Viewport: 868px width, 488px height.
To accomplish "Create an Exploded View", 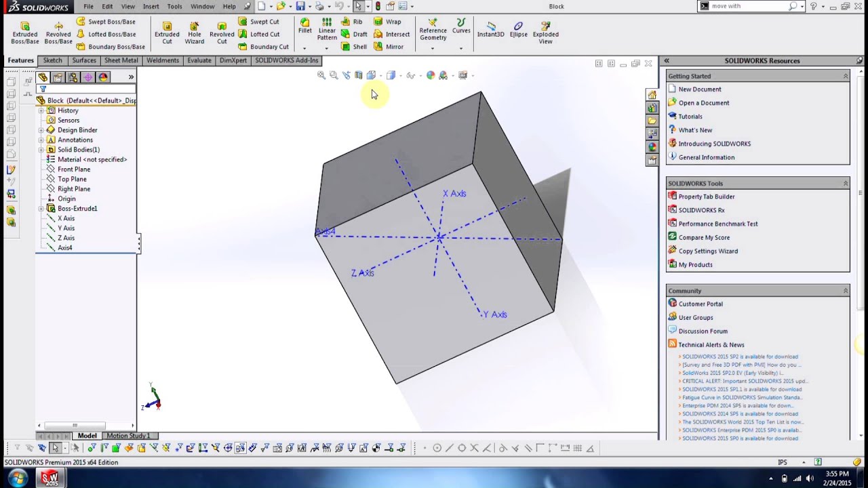I will click(x=545, y=32).
